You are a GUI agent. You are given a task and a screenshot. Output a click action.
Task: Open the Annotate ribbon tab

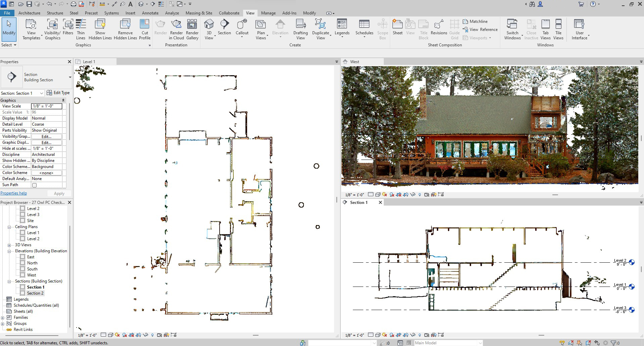click(150, 13)
